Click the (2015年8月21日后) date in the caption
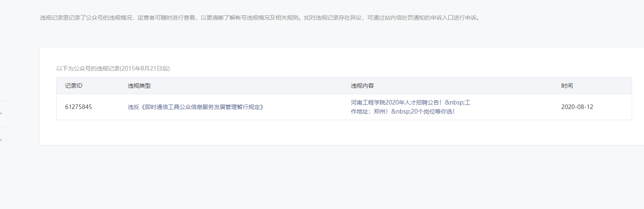This screenshot has height=209, width=644. click(145, 68)
